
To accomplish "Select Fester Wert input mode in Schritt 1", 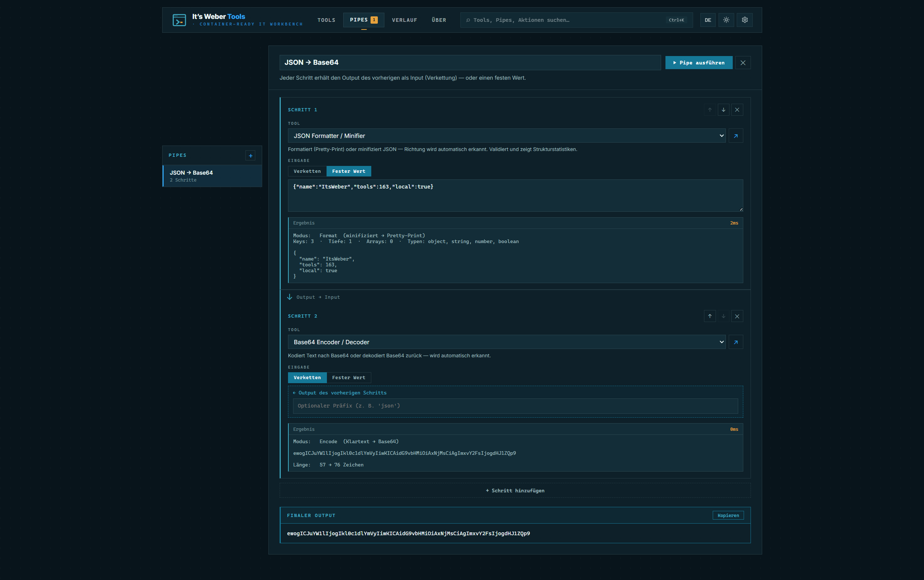I will click(349, 171).
